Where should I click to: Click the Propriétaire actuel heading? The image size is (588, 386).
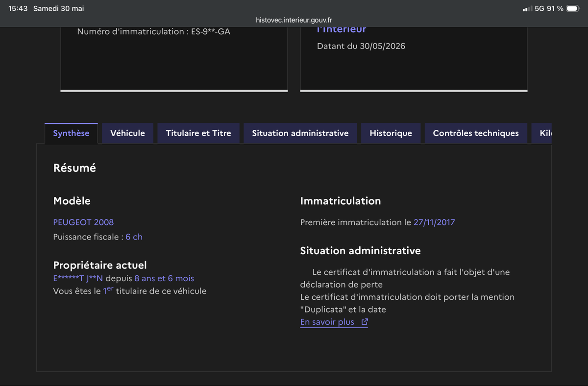click(x=100, y=265)
